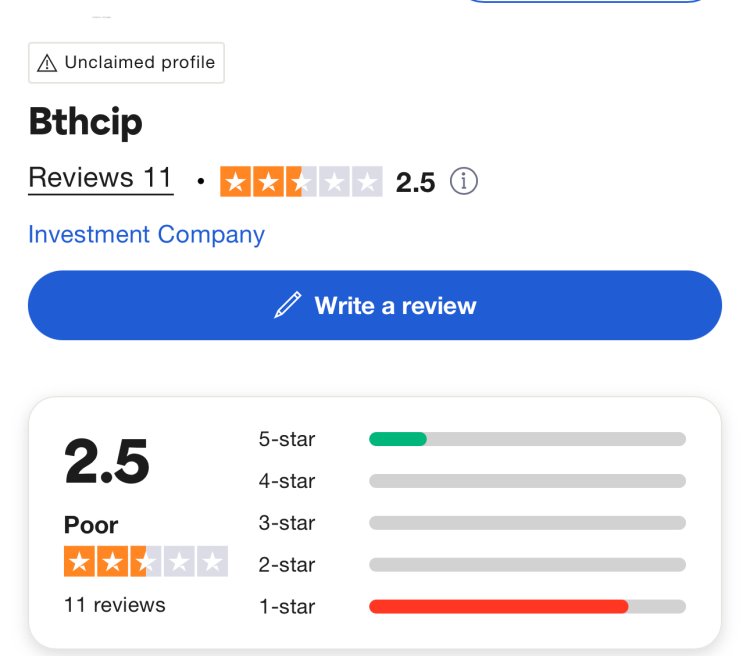Open the Reviews 11 link
Viewport: 750px width, 656px height.
pos(100,178)
